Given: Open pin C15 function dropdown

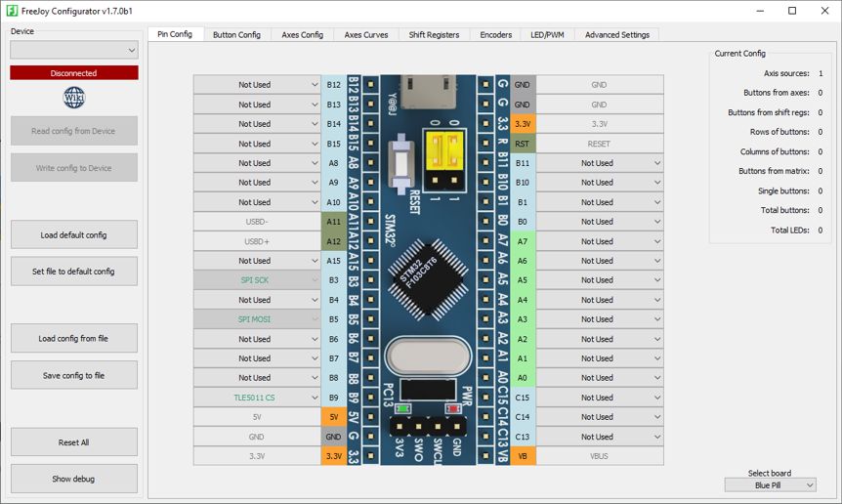Looking at the screenshot, I should coord(600,398).
